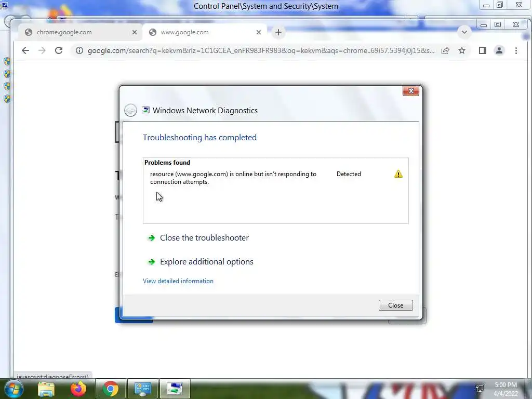Close the www.google.com tab
This screenshot has width=532, height=399.
[x=259, y=32]
